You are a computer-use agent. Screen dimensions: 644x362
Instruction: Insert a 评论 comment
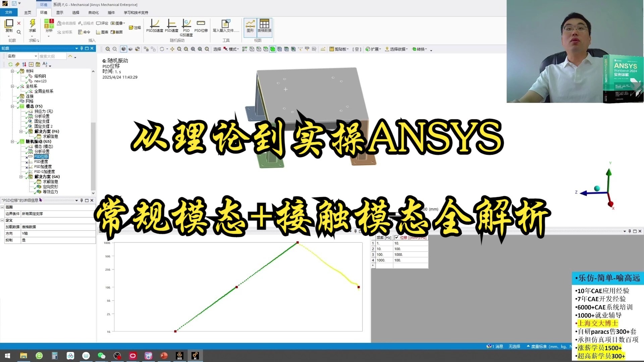[102, 23]
